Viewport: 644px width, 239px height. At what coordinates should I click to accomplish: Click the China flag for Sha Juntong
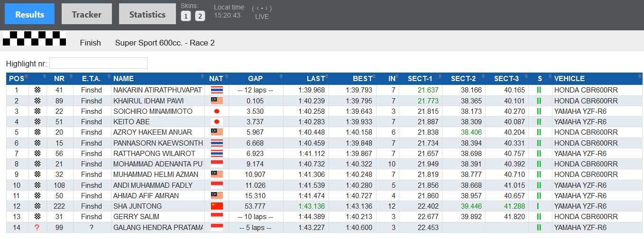click(217, 206)
